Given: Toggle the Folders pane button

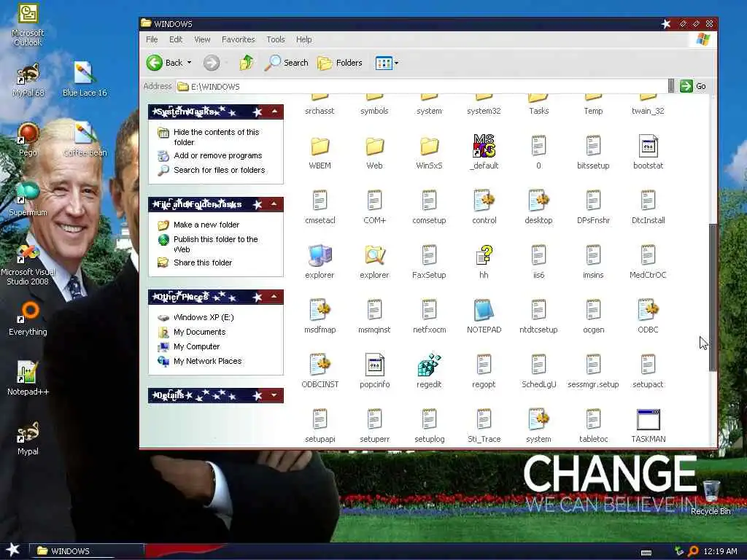Looking at the screenshot, I should [x=340, y=63].
